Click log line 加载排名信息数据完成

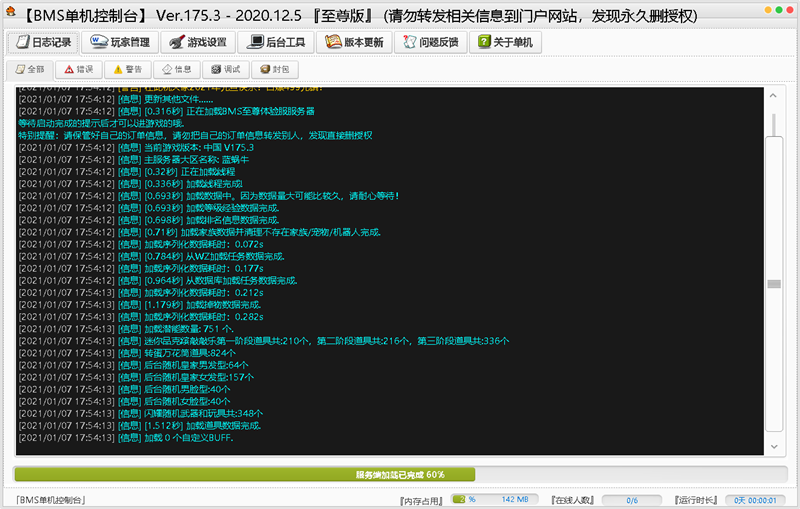149,220
